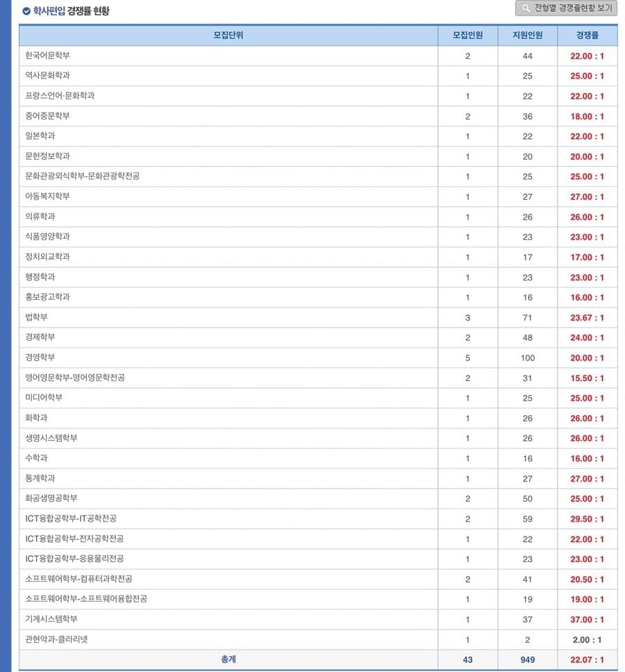The width and height of the screenshot is (625, 672).
Task: Click 소프트웨어학부-소프트웨어융합전공 row name
Action: [x=86, y=599]
